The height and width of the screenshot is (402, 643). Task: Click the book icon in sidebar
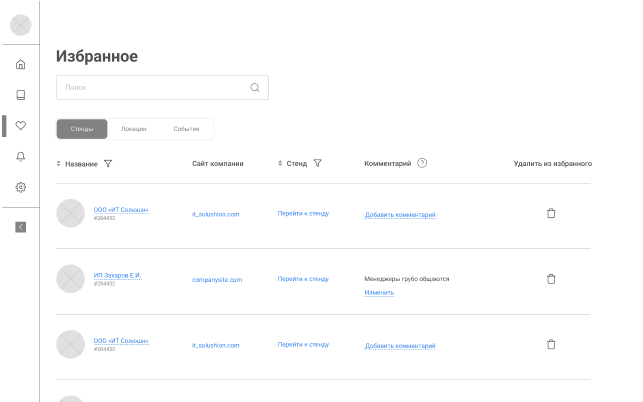coord(21,95)
